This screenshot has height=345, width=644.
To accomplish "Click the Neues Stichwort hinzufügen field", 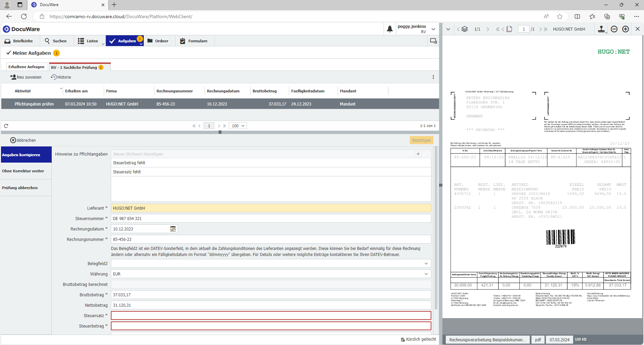I will 263,154.
